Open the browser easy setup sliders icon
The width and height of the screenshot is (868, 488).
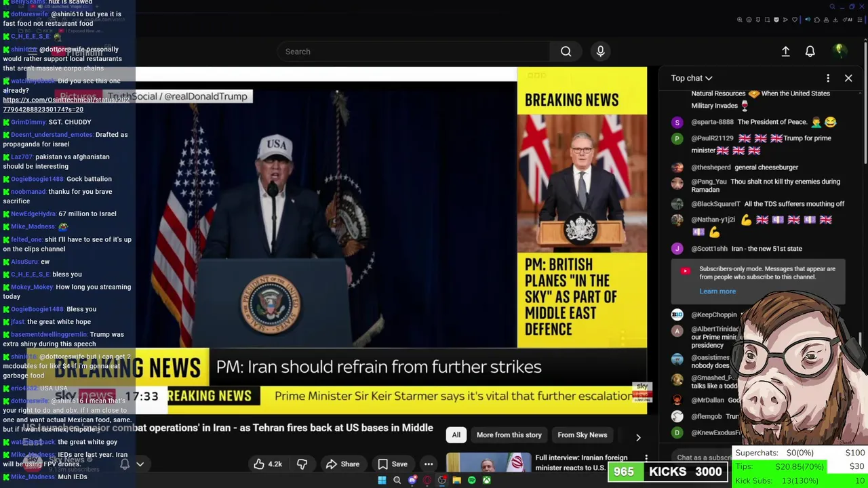859,20
